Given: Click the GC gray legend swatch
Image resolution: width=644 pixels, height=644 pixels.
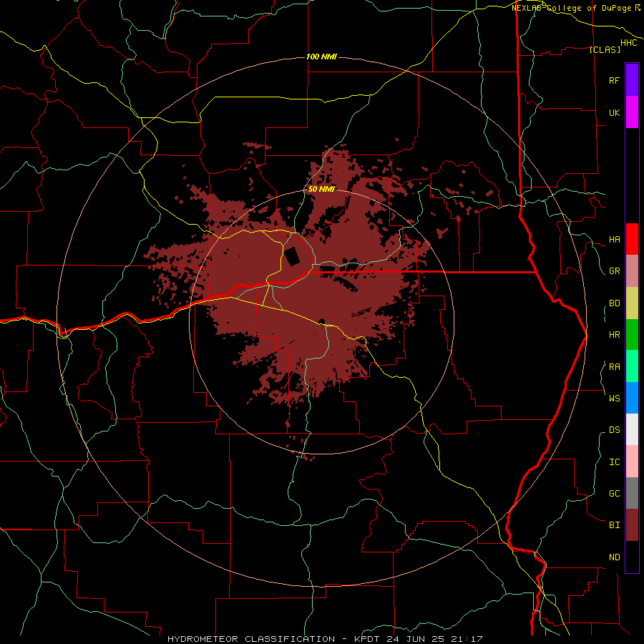Looking at the screenshot, I should pyautogui.click(x=632, y=493).
